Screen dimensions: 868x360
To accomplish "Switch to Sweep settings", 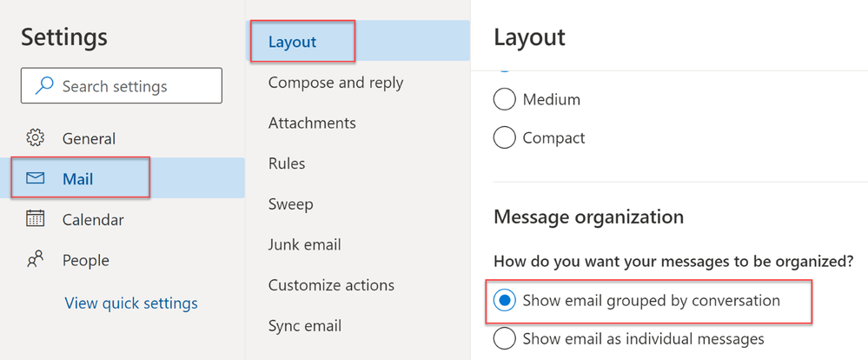I will [x=290, y=204].
